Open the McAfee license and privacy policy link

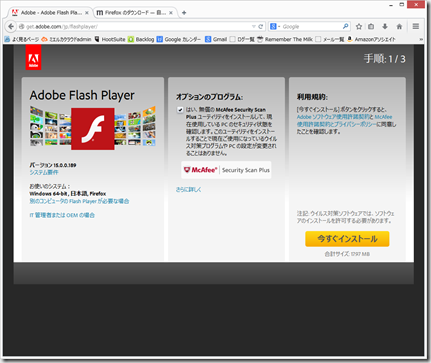(344, 120)
